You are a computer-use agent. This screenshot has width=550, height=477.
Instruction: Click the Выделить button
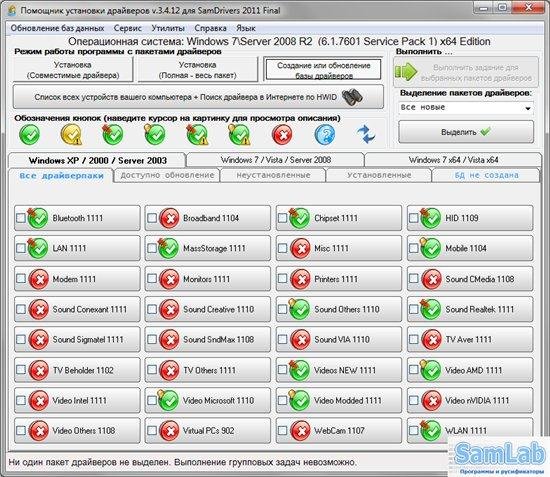tap(466, 132)
